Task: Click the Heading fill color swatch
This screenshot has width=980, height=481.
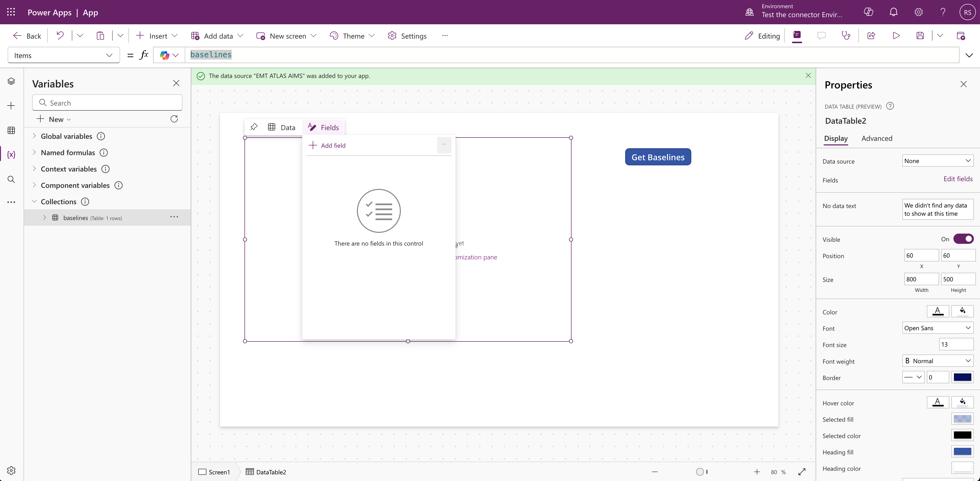Action: (x=962, y=452)
